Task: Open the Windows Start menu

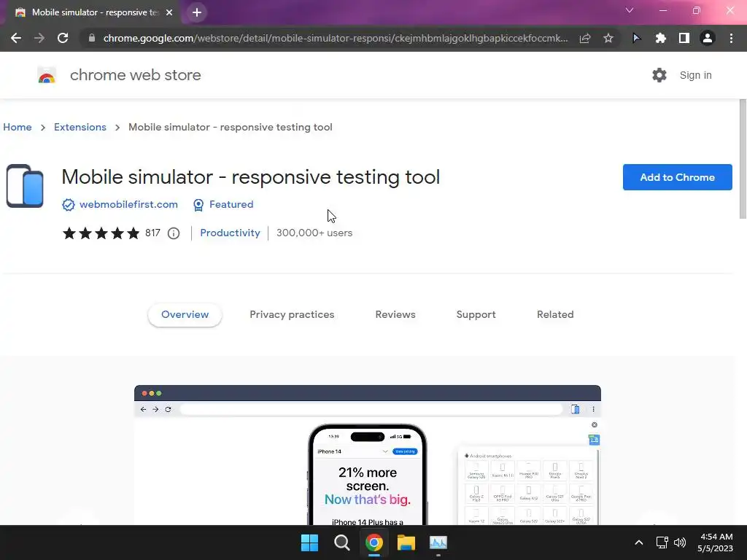Action: 309,542
